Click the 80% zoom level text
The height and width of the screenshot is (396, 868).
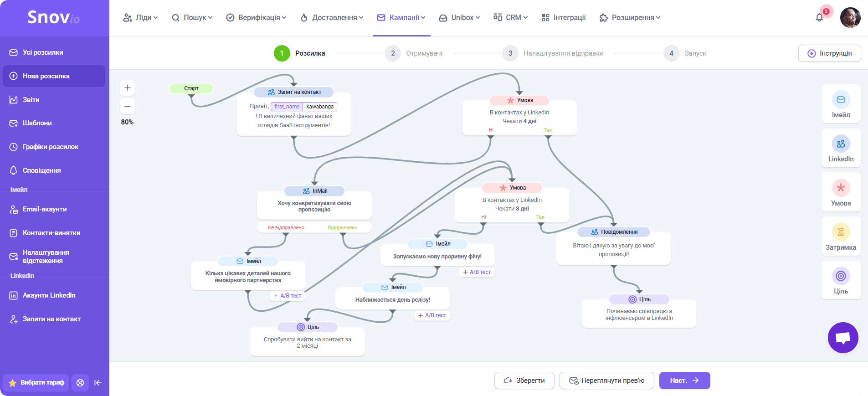click(127, 122)
